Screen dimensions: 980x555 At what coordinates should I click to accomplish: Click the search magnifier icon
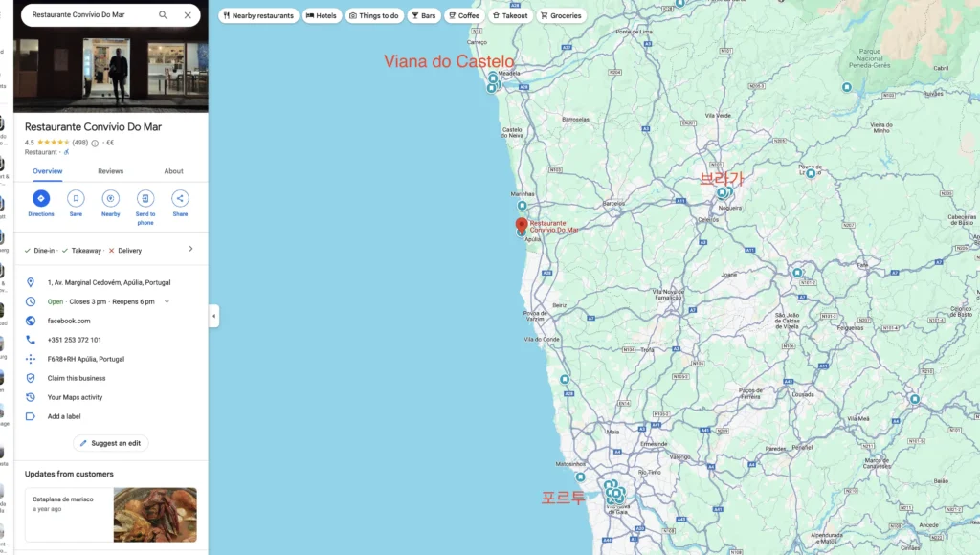point(163,15)
